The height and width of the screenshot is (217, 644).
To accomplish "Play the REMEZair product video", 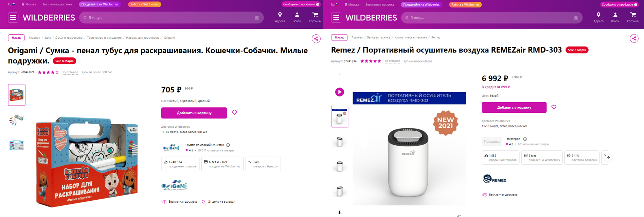I will 339,92.
